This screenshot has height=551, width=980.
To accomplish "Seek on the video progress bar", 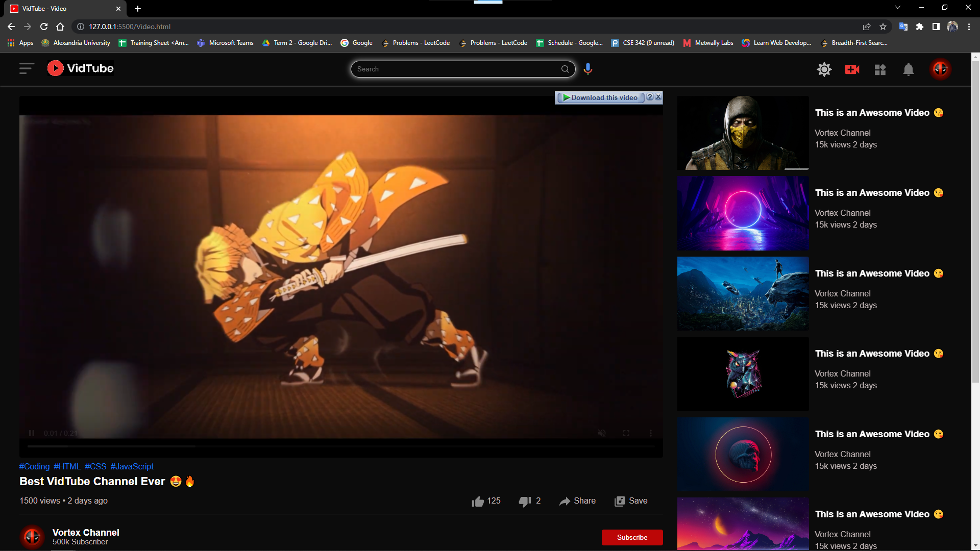I will click(x=341, y=446).
